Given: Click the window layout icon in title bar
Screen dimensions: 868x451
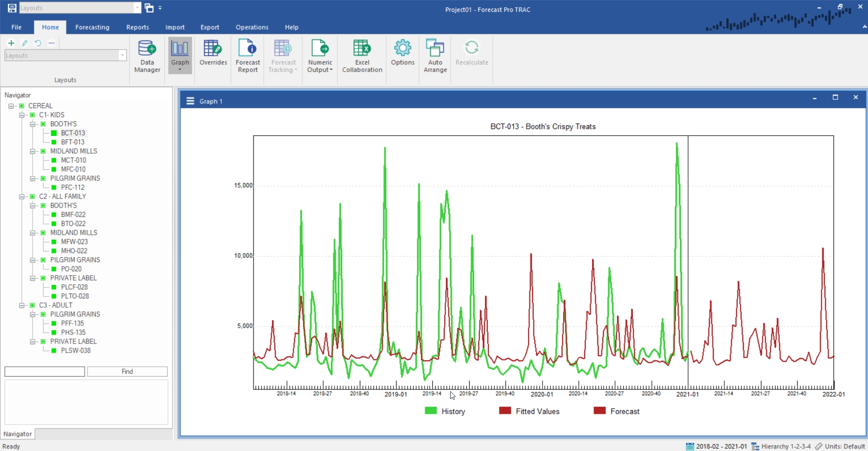Looking at the screenshot, I should [x=149, y=8].
